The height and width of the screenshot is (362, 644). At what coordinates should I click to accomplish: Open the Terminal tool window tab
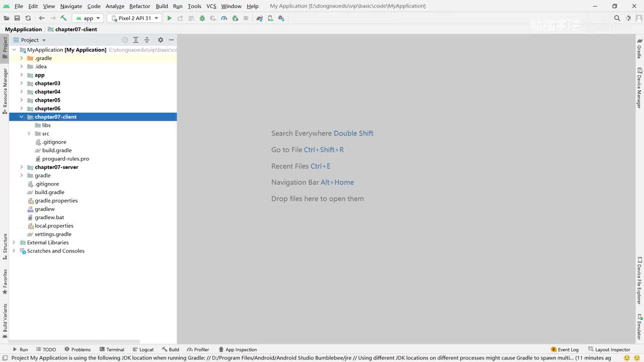coord(112,349)
